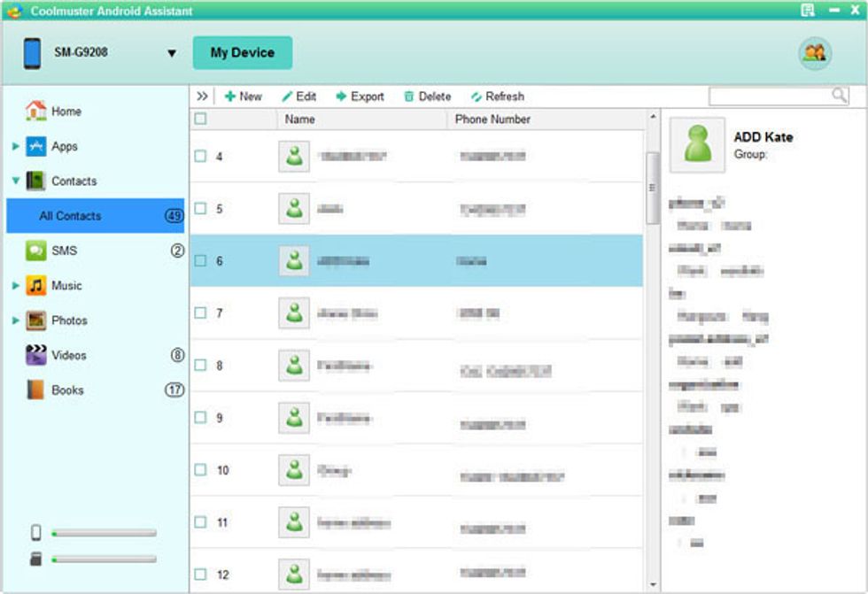Open the SMS section
This screenshot has width=868, height=594.
tap(63, 251)
